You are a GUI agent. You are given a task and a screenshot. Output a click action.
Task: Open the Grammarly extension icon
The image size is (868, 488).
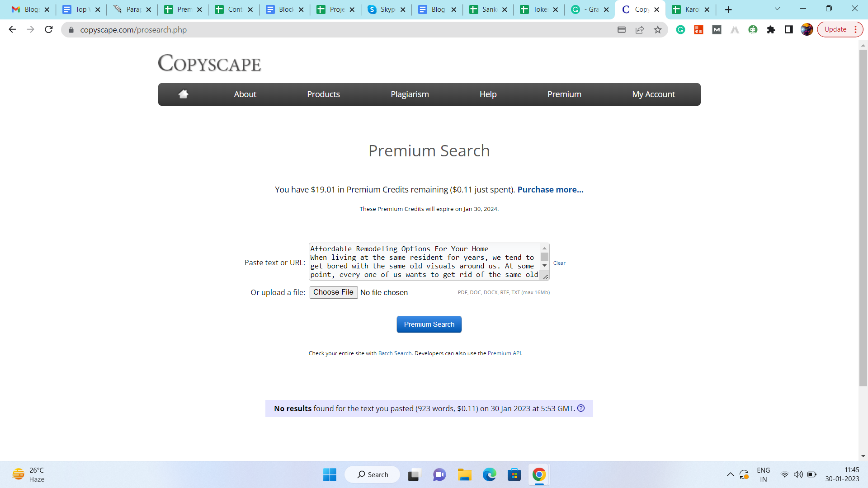pos(680,30)
